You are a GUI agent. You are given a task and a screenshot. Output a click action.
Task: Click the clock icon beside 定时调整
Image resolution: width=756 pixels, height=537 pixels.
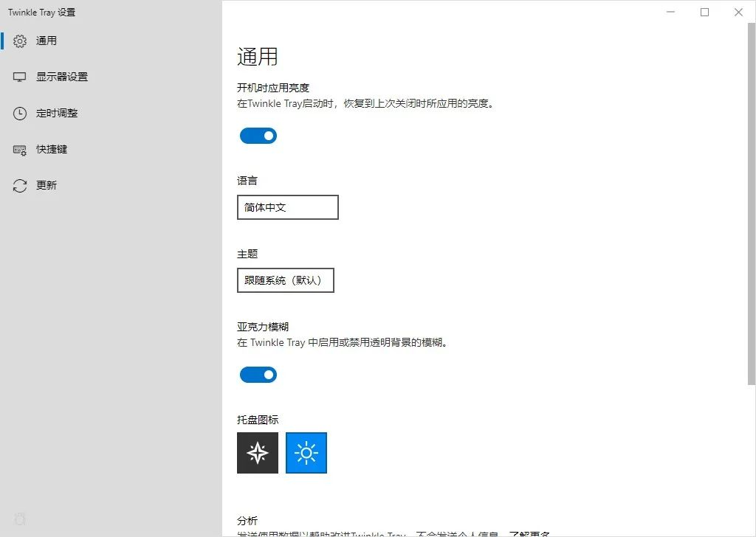click(x=18, y=113)
